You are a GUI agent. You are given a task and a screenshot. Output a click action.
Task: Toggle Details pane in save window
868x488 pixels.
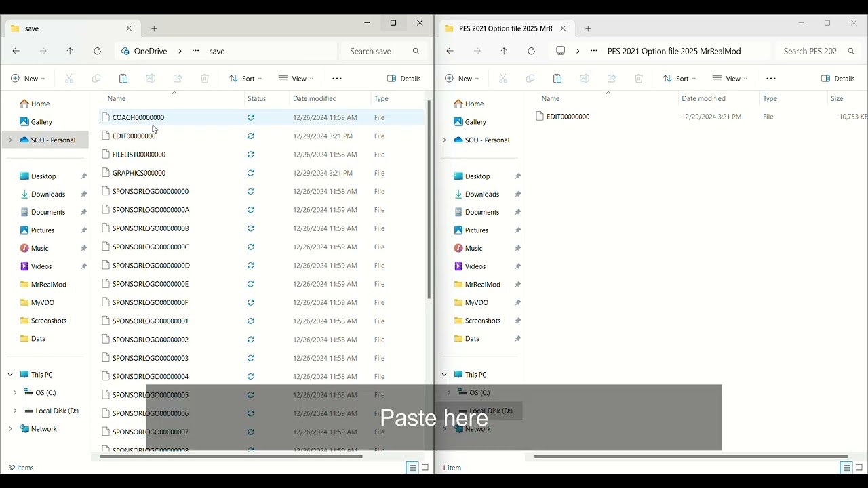pyautogui.click(x=404, y=79)
